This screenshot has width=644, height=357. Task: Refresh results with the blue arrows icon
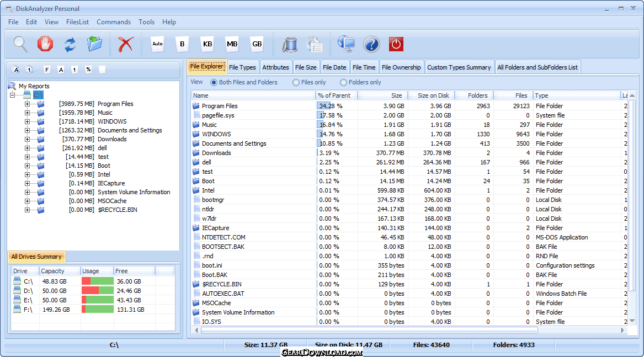pos(70,44)
